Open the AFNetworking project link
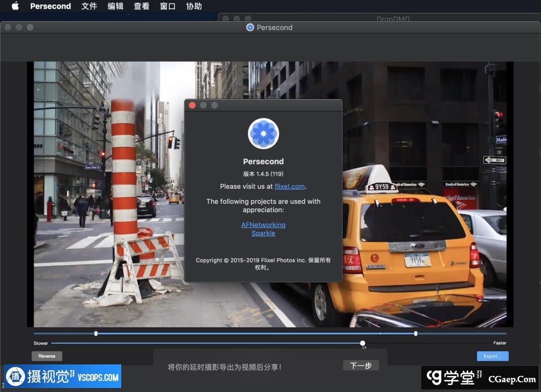 (x=263, y=225)
